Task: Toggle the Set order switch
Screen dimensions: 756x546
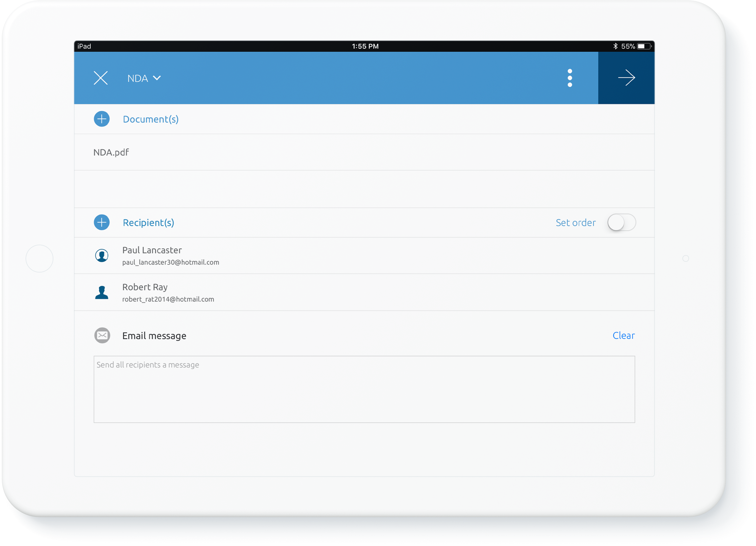Action: point(621,222)
